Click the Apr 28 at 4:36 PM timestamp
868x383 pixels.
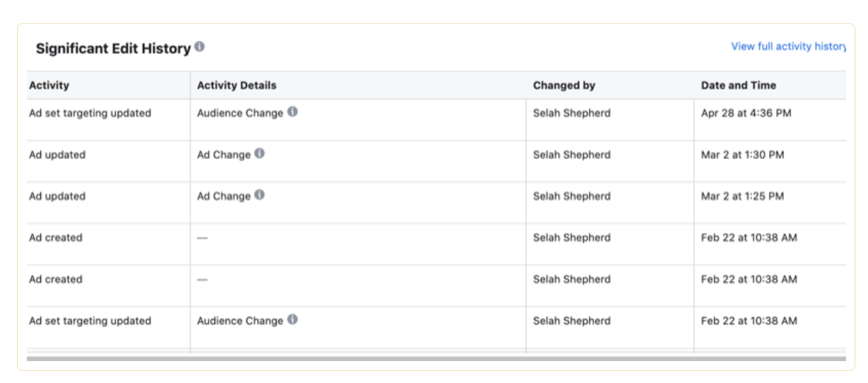point(746,113)
